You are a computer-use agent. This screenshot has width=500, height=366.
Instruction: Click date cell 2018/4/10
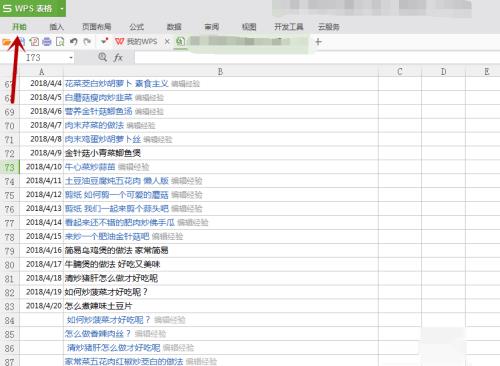click(x=41, y=167)
